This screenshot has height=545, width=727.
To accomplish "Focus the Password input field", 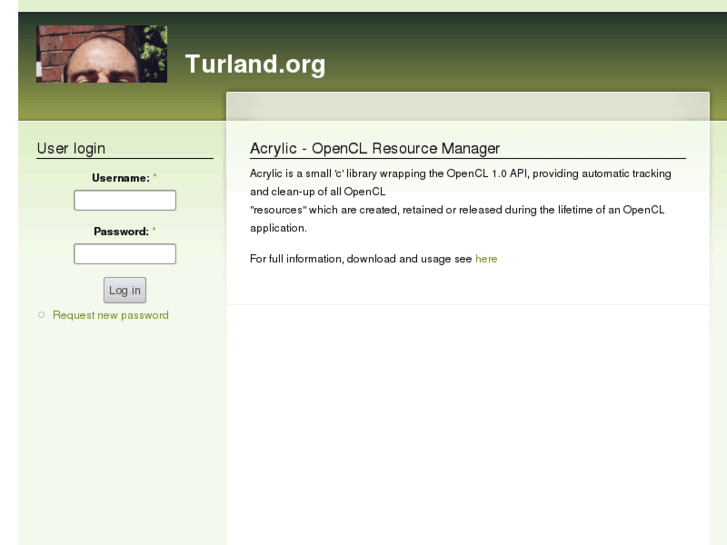I will pos(125,254).
